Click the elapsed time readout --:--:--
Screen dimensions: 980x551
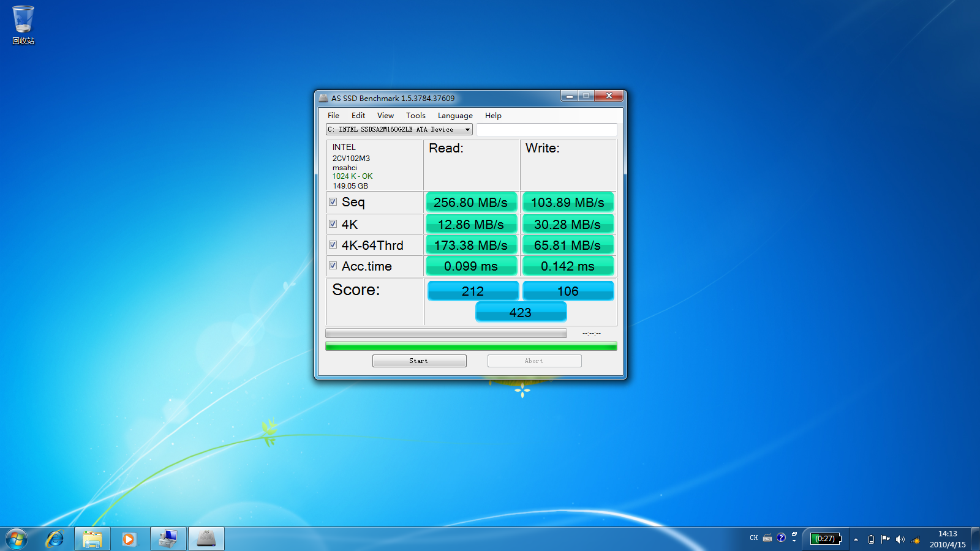pos(591,333)
